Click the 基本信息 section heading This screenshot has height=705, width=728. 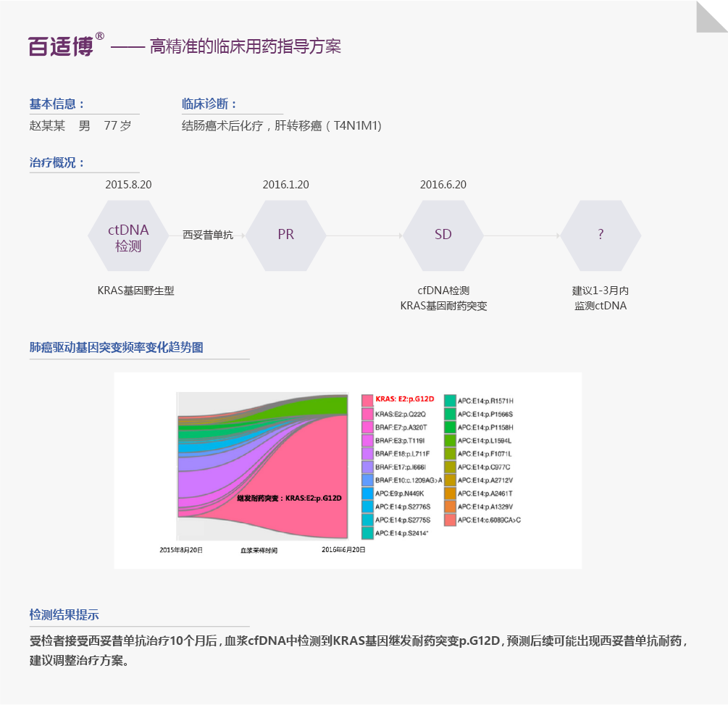click(x=57, y=104)
